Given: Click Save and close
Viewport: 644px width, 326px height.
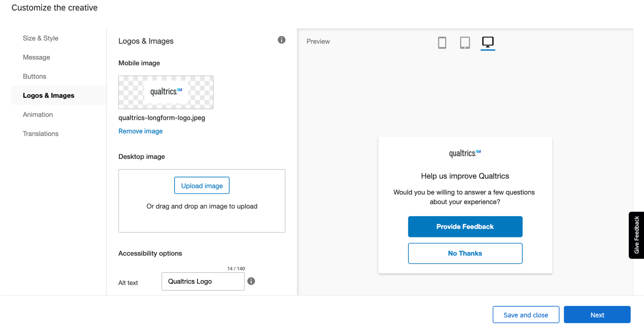Looking at the screenshot, I should [x=526, y=315].
